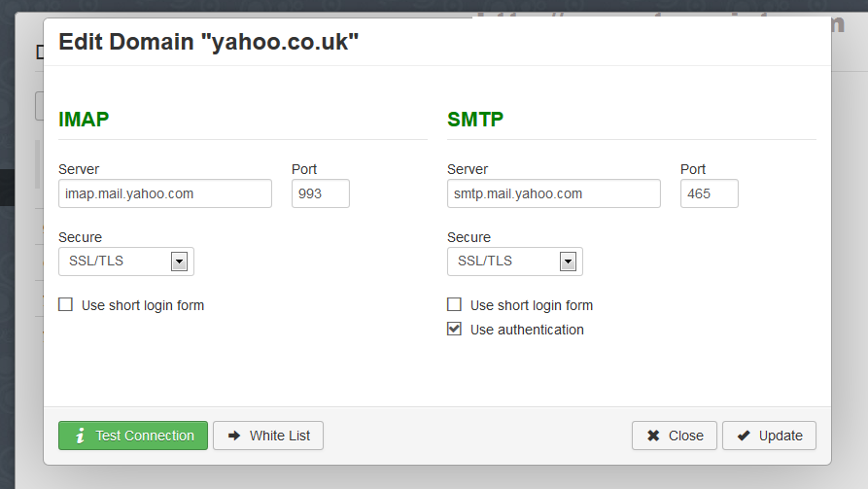The width and height of the screenshot is (868, 489).
Task: Click the "Use authentication" label text
Action: point(527,330)
